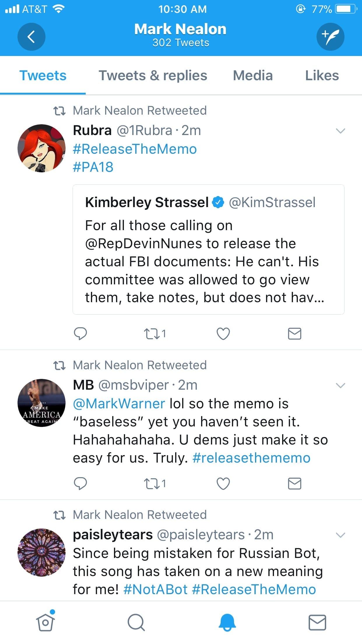The image size is (362, 644).
Task: Open the quoted Kimberley Strassel tweet
Action: click(x=208, y=249)
